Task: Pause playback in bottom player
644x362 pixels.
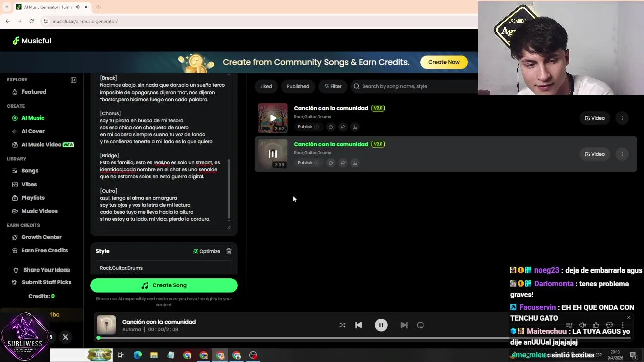Action: [x=381, y=325]
